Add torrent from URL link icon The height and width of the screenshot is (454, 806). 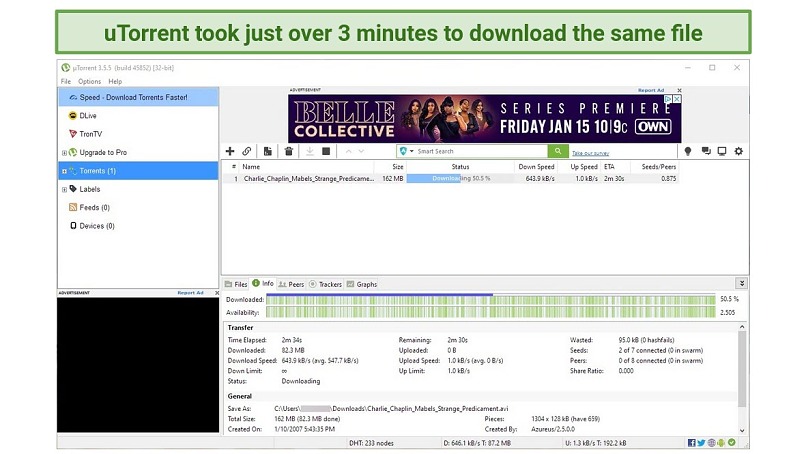click(247, 151)
